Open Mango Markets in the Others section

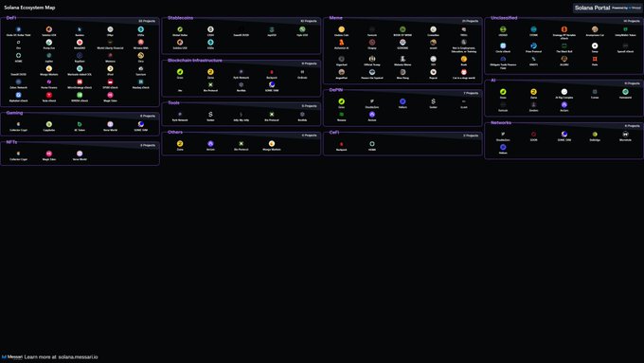point(272,143)
